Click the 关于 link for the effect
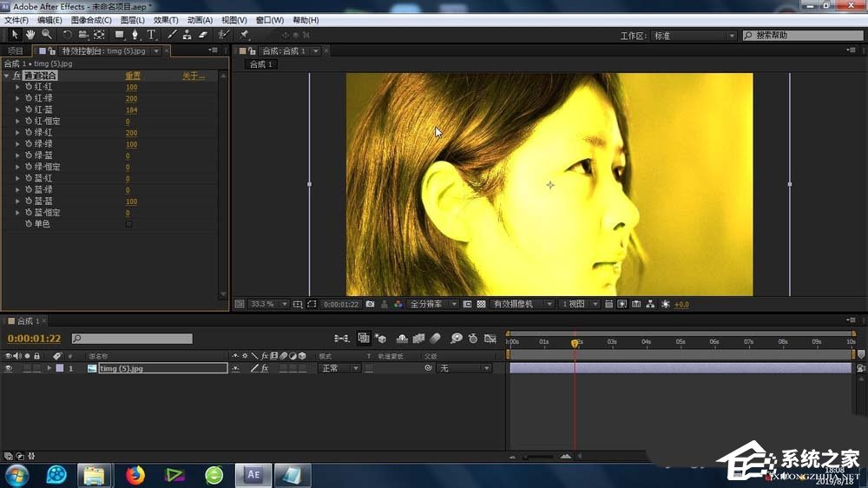The width and height of the screenshot is (868, 488). click(x=193, y=76)
